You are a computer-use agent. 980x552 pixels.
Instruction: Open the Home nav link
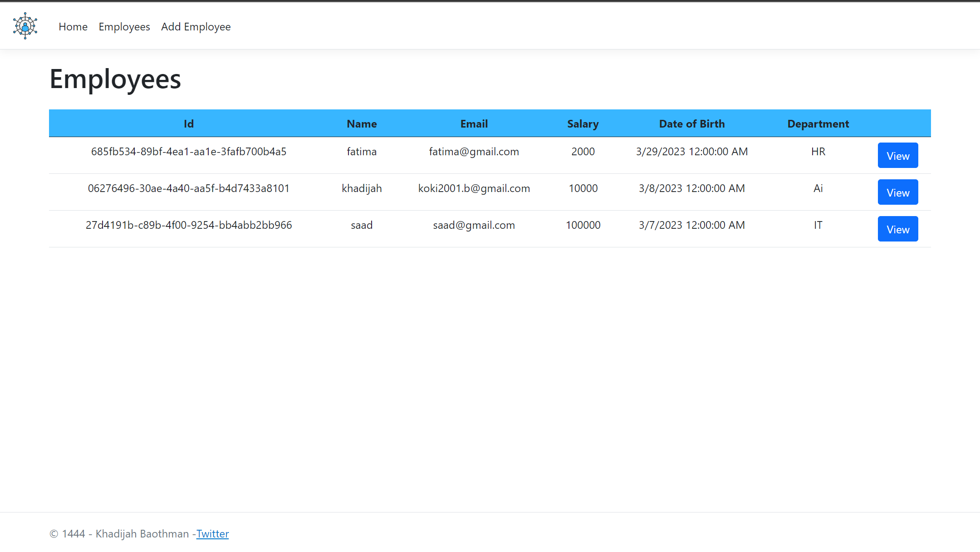[73, 27]
